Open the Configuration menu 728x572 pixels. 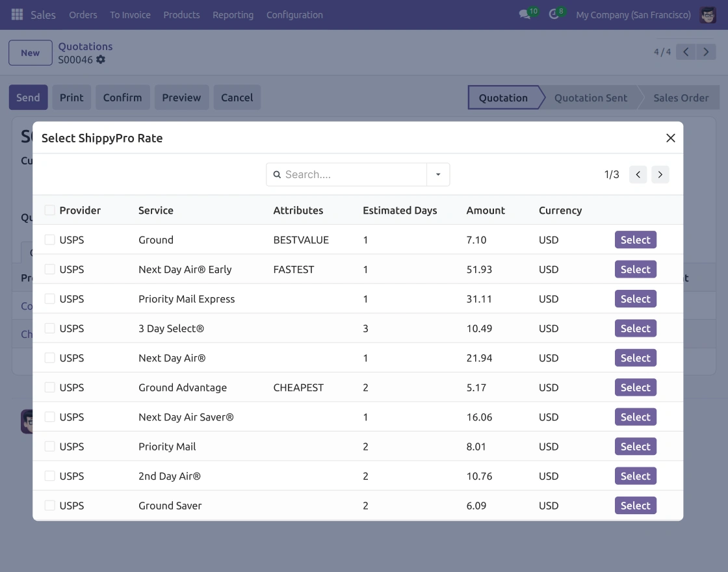(x=294, y=15)
